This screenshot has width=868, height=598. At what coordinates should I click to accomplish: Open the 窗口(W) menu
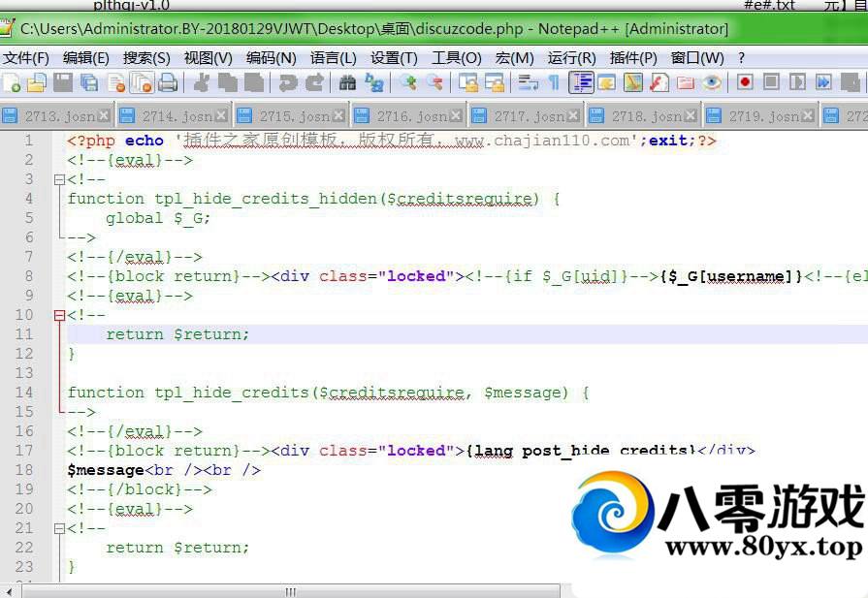pos(697,58)
